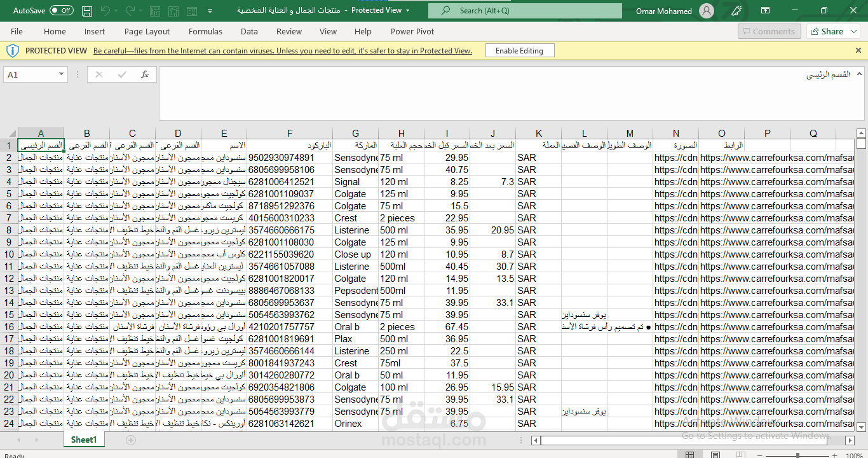
Task: Click the Enable Editing button
Action: pos(520,51)
